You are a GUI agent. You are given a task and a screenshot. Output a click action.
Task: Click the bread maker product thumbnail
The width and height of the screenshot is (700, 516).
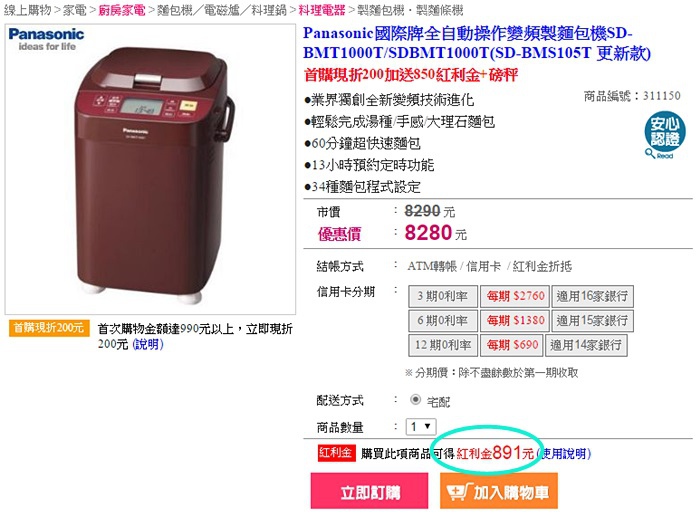pos(150,169)
